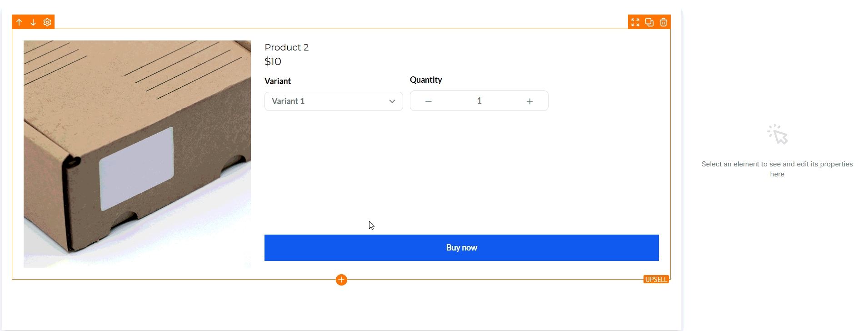Move the upsell section down
This screenshot has height=331, width=868.
(x=33, y=22)
